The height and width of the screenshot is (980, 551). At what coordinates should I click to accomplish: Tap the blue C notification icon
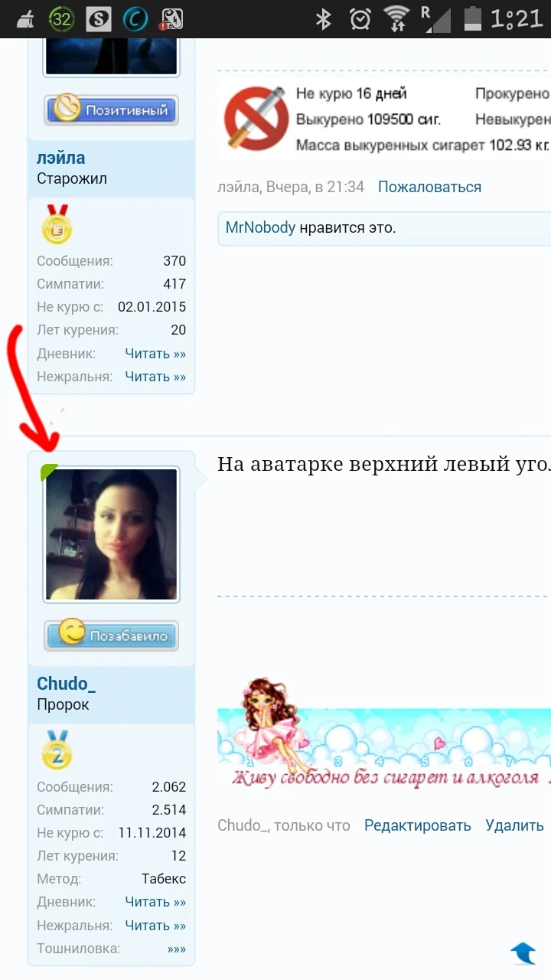(135, 19)
